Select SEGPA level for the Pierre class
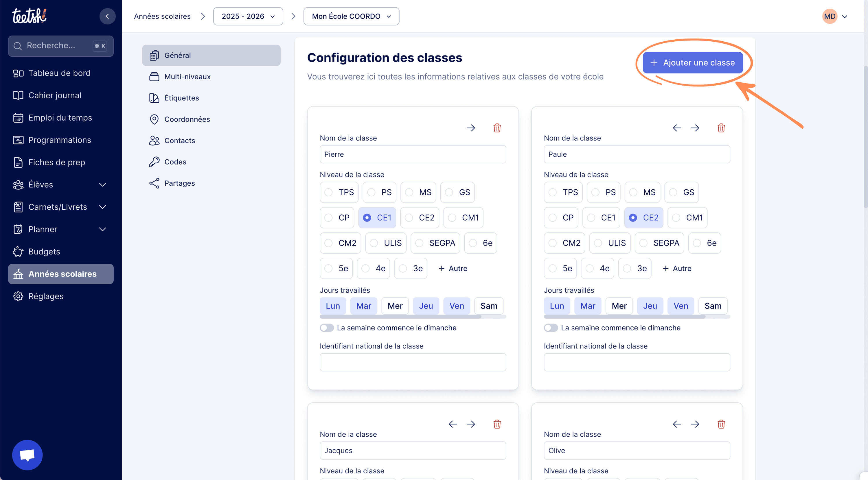This screenshot has height=480, width=868. pyautogui.click(x=435, y=243)
